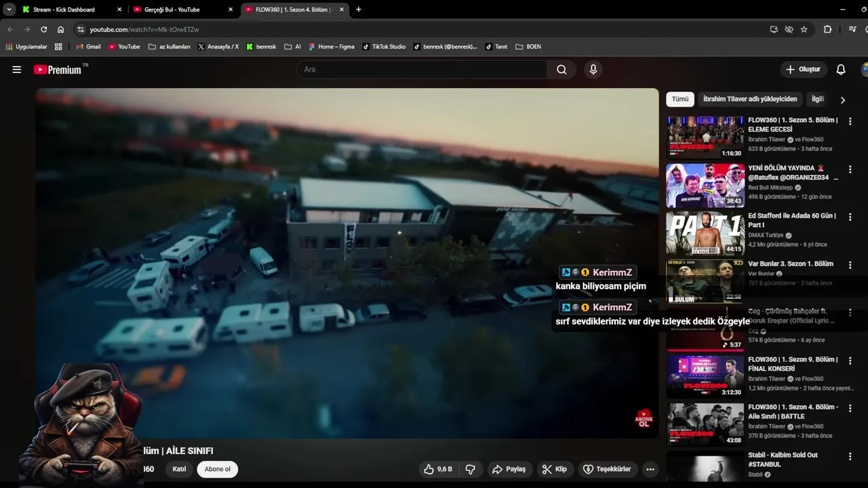This screenshot has height=488, width=868.
Task: Open the tab search dropdown
Action: tap(9, 9)
